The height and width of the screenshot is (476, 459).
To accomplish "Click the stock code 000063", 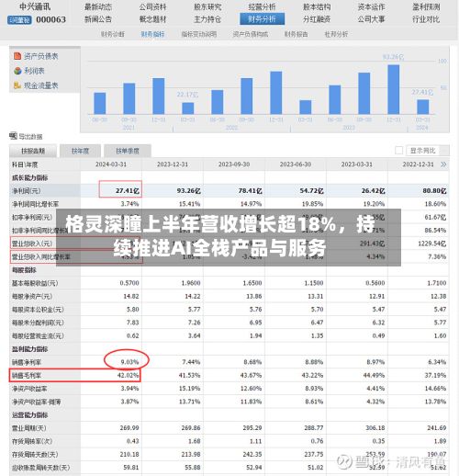I will [50, 19].
